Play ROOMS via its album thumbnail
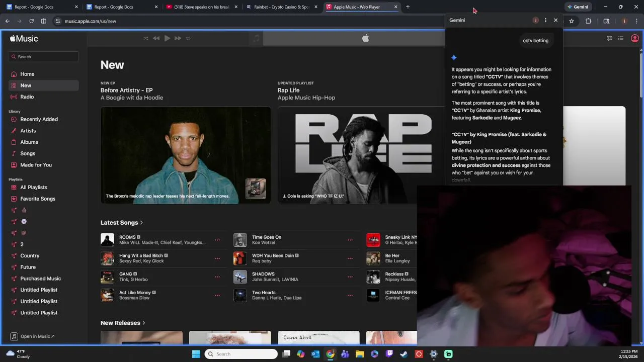644x362 pixels. [107, 240]
